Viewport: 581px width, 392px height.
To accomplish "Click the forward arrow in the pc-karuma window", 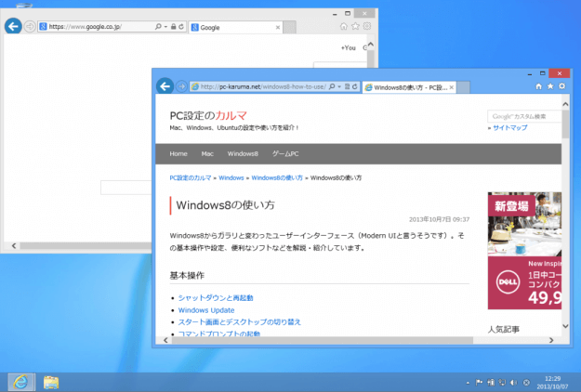I will pyautogui.click(x=181, y=86).
